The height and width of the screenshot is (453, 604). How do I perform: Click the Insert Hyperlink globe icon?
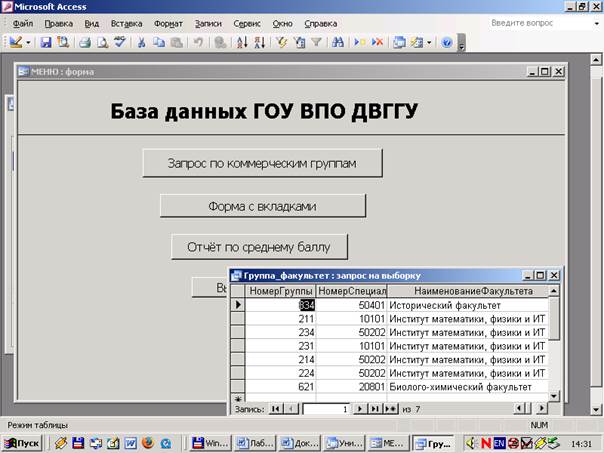coord(220,42)
